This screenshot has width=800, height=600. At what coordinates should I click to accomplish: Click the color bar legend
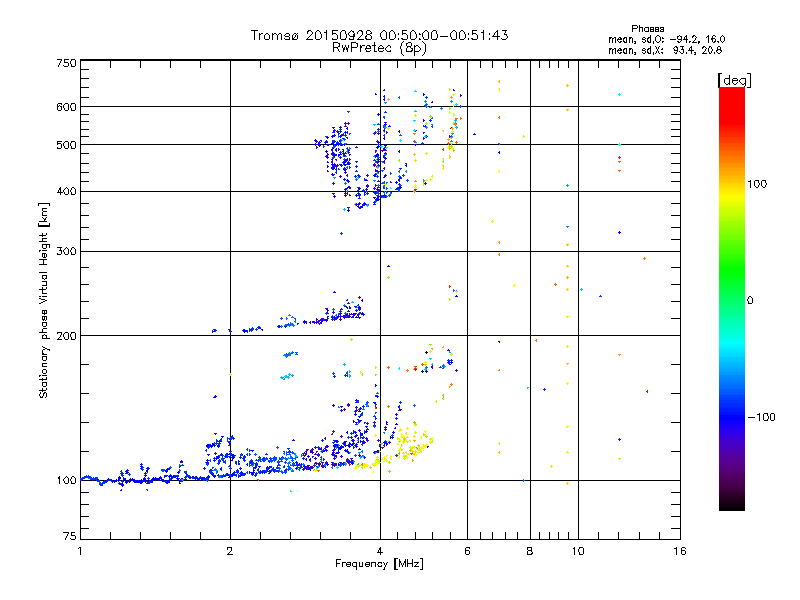pyautogui.click(x=732, y=298)
